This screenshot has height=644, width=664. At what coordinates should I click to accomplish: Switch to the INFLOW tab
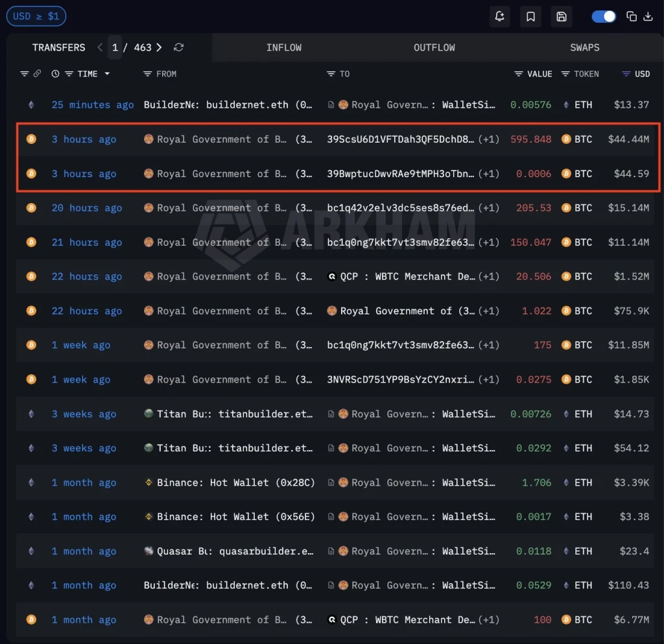(284, 47)
